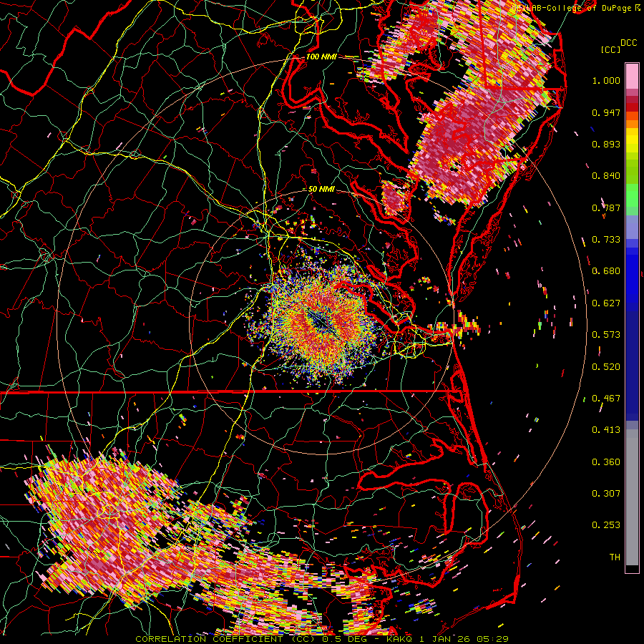Viewport: 644px width, 644px height.
Task: Select the 0.893 scale value
Action: (x=606, y=144)
